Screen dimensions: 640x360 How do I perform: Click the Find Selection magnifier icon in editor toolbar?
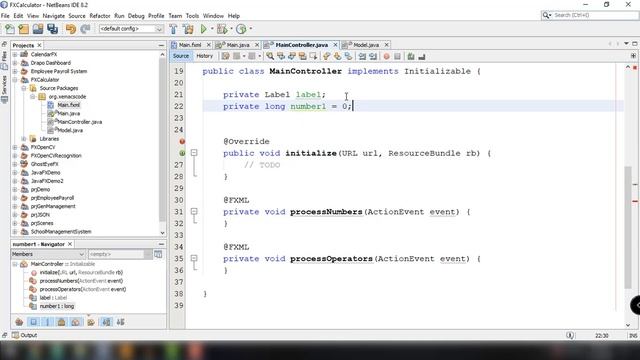(x=270, y=56)
